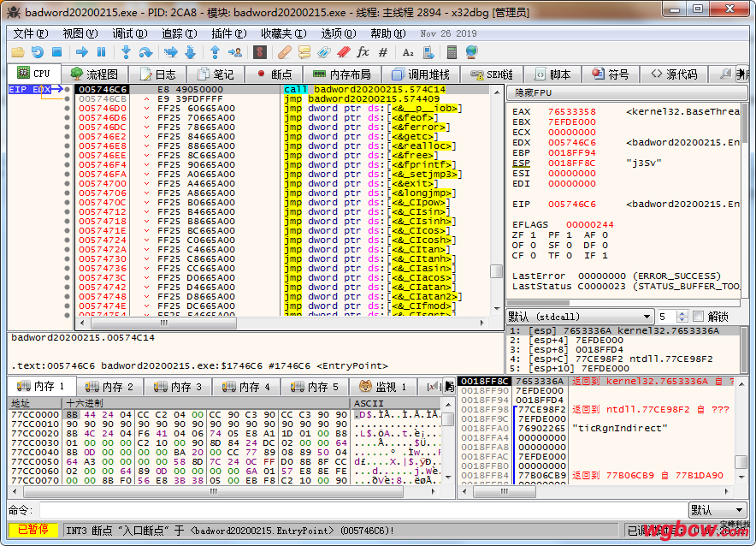Click the EAX register value 76533358

pyautogui.click(x=572, y=111)
